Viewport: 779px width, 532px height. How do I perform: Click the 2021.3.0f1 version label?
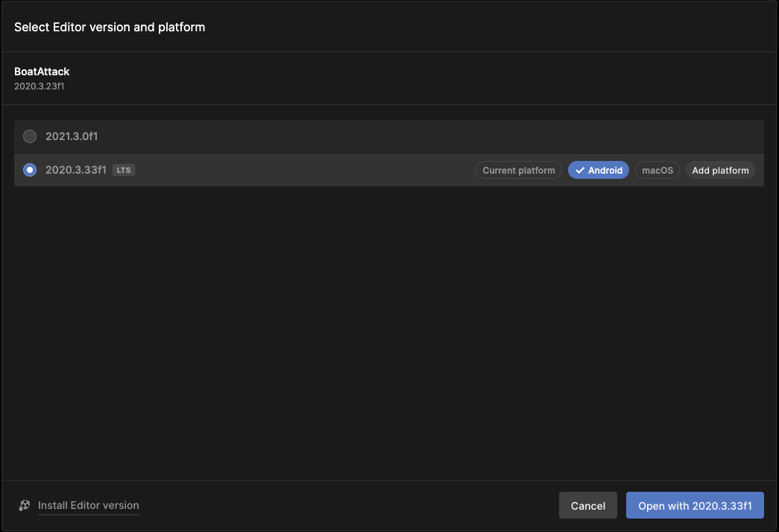[x=72, y=136]
